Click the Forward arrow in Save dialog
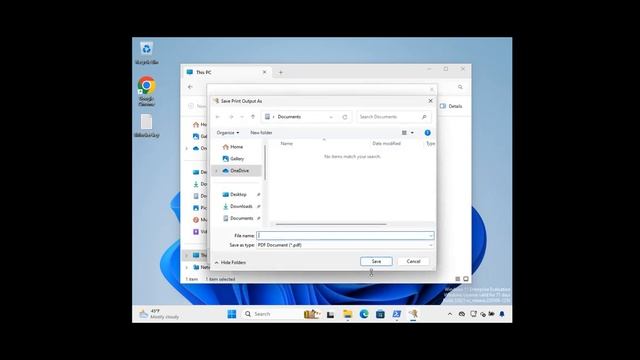Image resolution: width=640 pixels, height=360 pixels. [x=231, y=117]
